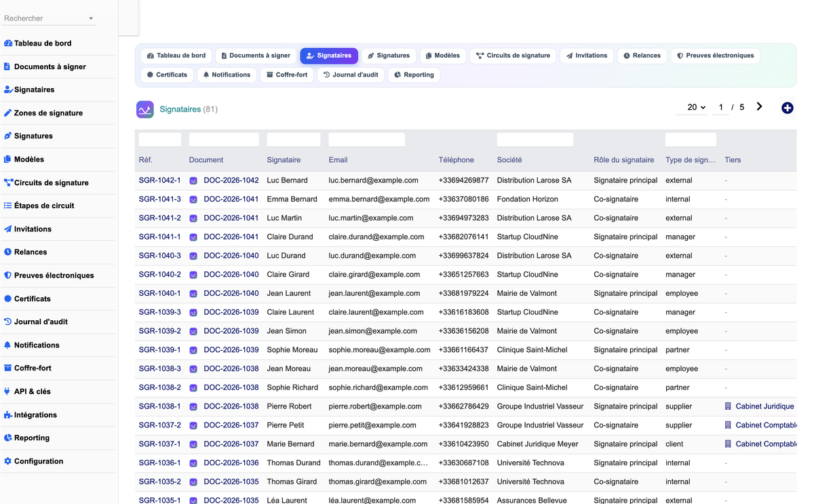Open the Circuits de signature top tab

(x=513, y=56)
